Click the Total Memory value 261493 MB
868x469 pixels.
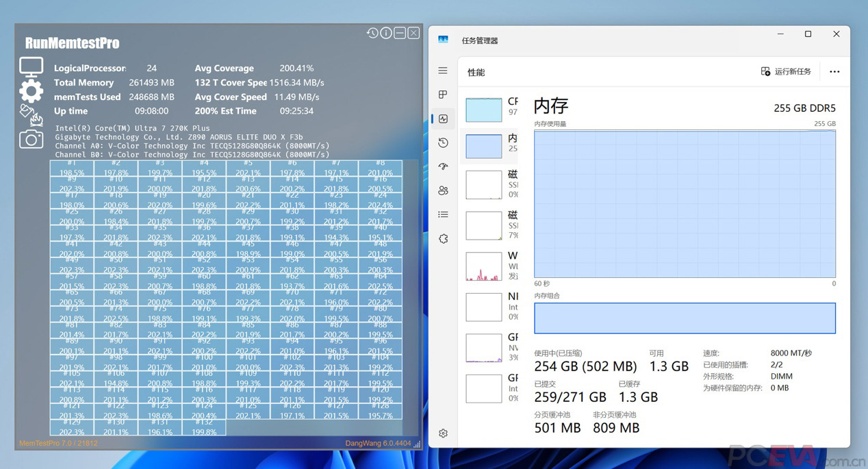coord(151,82)
